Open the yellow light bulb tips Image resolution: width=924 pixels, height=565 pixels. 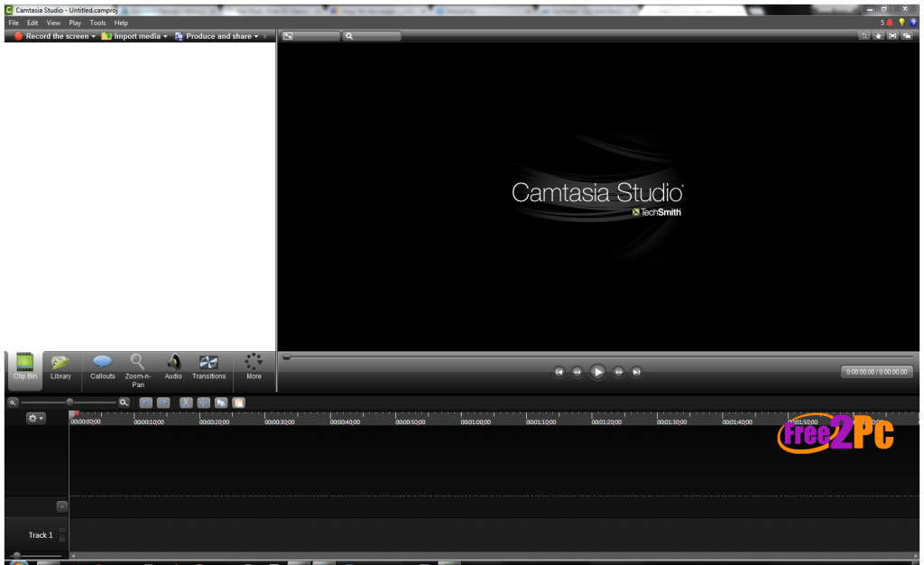click(x=901, y=23)
